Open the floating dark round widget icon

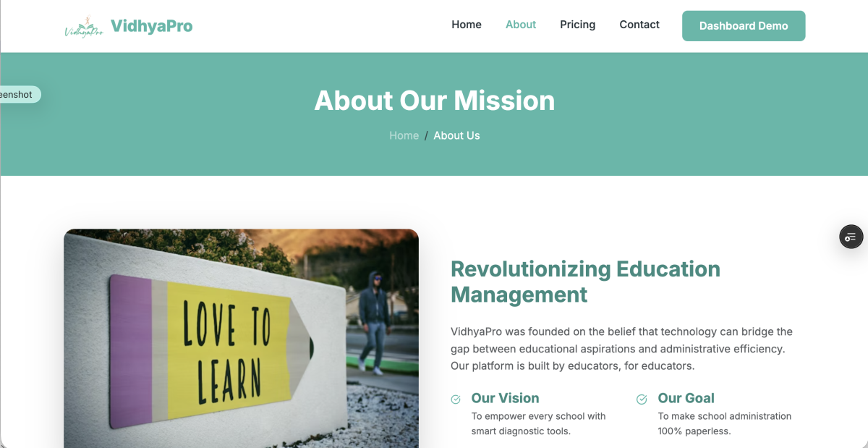tap(851, 237)
